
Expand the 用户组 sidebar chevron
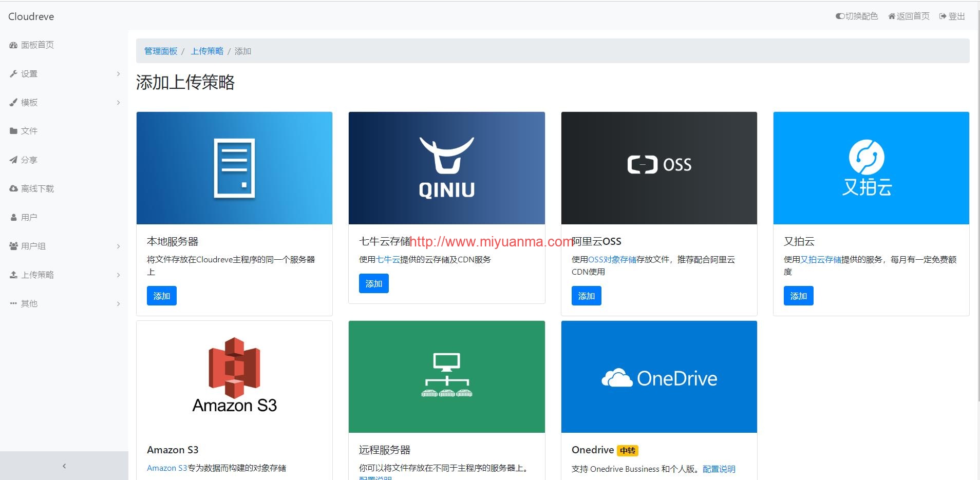click(x=118, y=246)
